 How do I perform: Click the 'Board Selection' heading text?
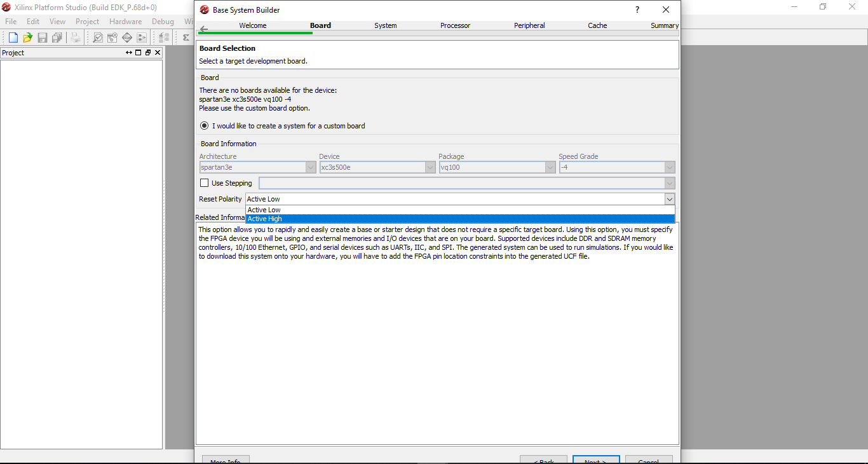pos(227,48)
